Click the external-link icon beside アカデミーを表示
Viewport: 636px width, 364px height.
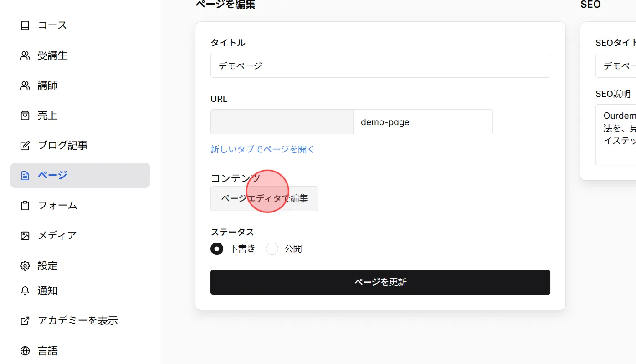pyautogui.click(x=25, y=321)
